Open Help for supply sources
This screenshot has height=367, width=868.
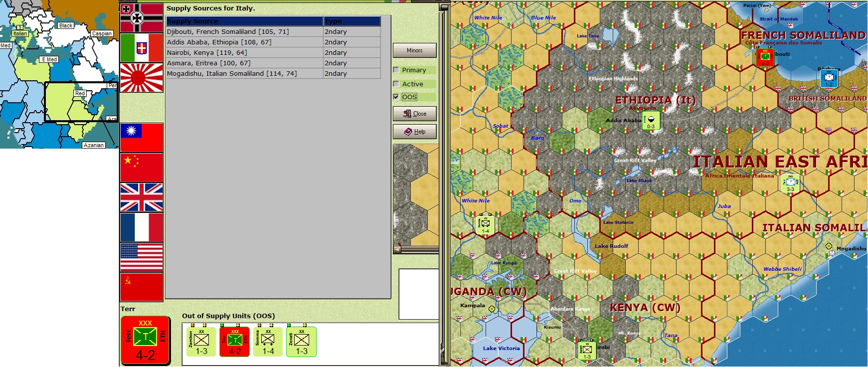pos(414,132)
